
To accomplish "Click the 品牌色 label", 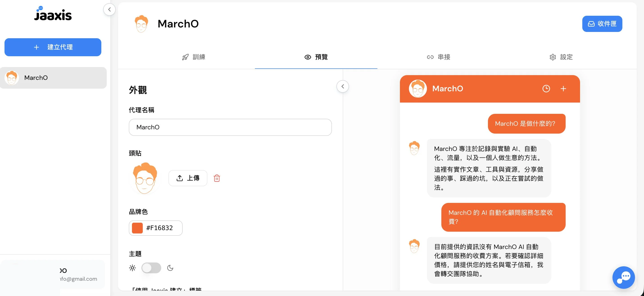I will pos(138,212).
